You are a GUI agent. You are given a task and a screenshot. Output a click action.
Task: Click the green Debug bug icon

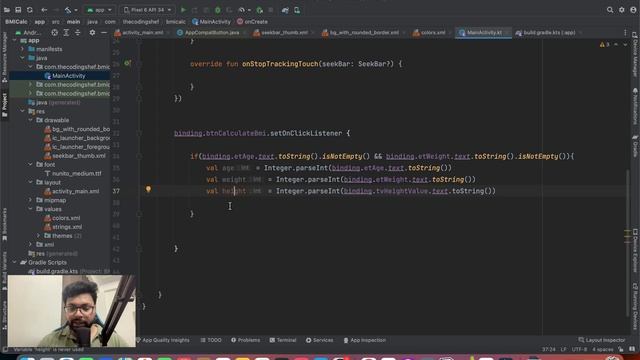click(x=218, y=10)
